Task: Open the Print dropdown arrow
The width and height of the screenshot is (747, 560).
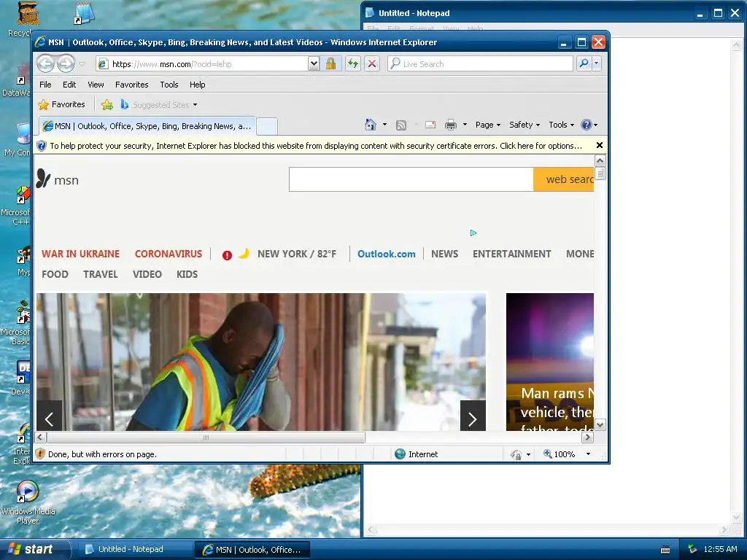Action: pos(465,125)
